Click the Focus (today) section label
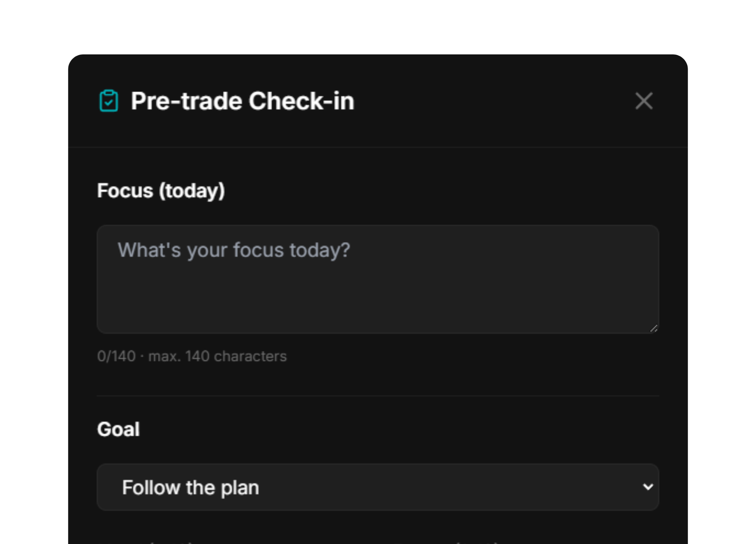Image resolution: width=756 pixels, height=544 pixels. pos(161,191)
